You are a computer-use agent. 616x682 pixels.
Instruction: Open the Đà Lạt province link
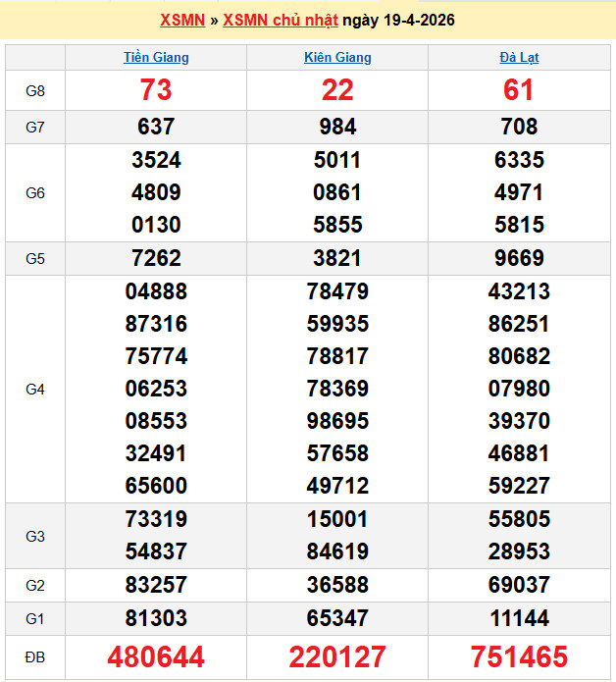[518, 57]
